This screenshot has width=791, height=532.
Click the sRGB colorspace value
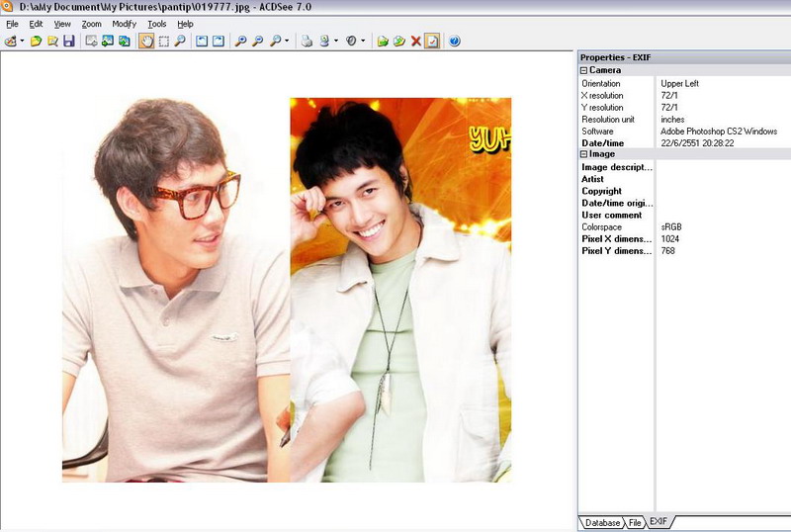pos(671,227)
